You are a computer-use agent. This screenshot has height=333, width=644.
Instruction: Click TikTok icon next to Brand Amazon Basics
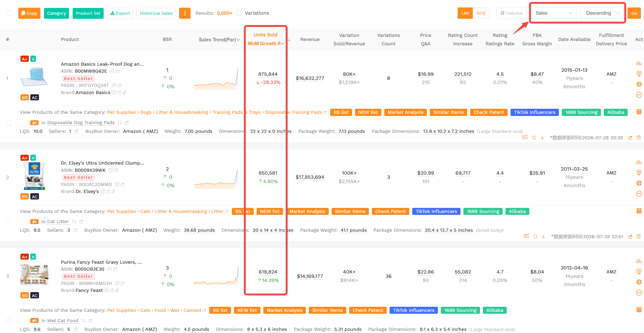coord(125,92)
